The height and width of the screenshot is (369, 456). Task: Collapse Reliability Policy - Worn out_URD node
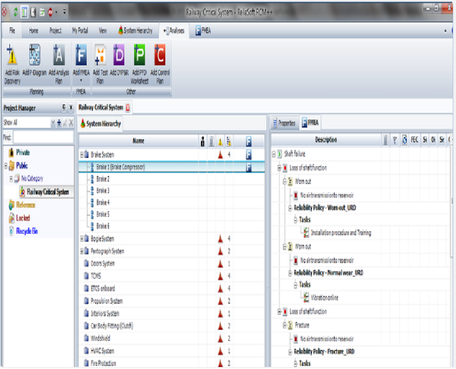coord(290,208)
